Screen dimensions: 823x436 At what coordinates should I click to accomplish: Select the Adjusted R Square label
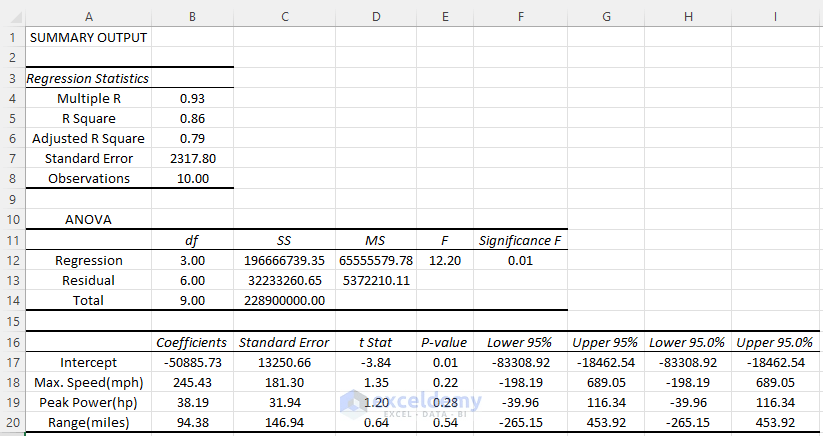click(x=89, y=139)
